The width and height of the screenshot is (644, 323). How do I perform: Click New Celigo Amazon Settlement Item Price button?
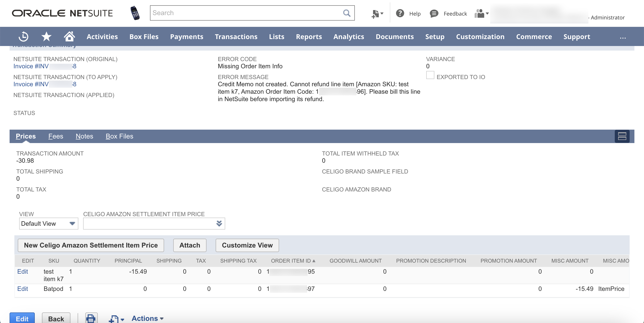pyautogui.click(x=91, y=245)
